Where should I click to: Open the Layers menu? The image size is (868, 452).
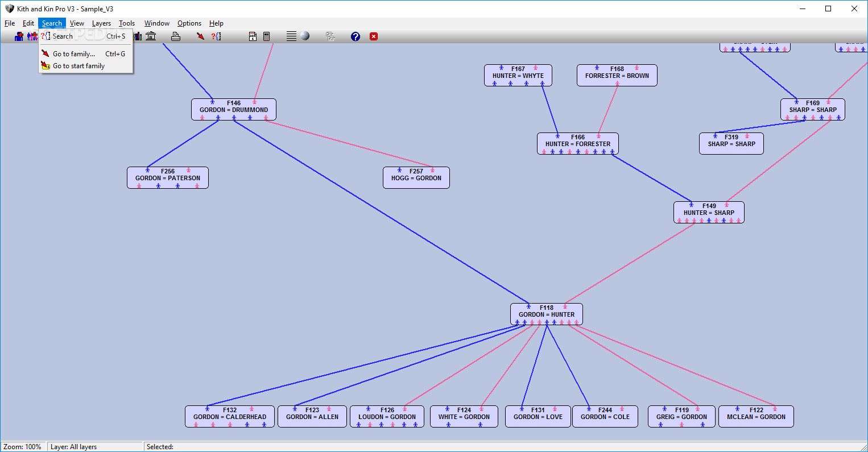click(101, 23)
